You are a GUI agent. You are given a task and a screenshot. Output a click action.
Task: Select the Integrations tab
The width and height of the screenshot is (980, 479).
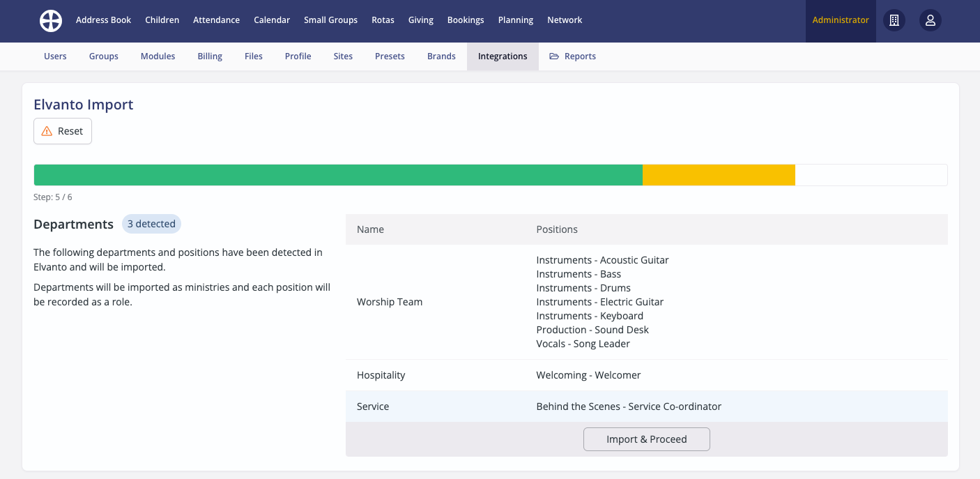click(503, 56)
